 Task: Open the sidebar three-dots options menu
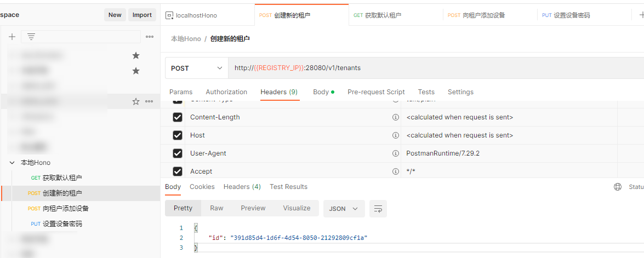coord(150,37)
